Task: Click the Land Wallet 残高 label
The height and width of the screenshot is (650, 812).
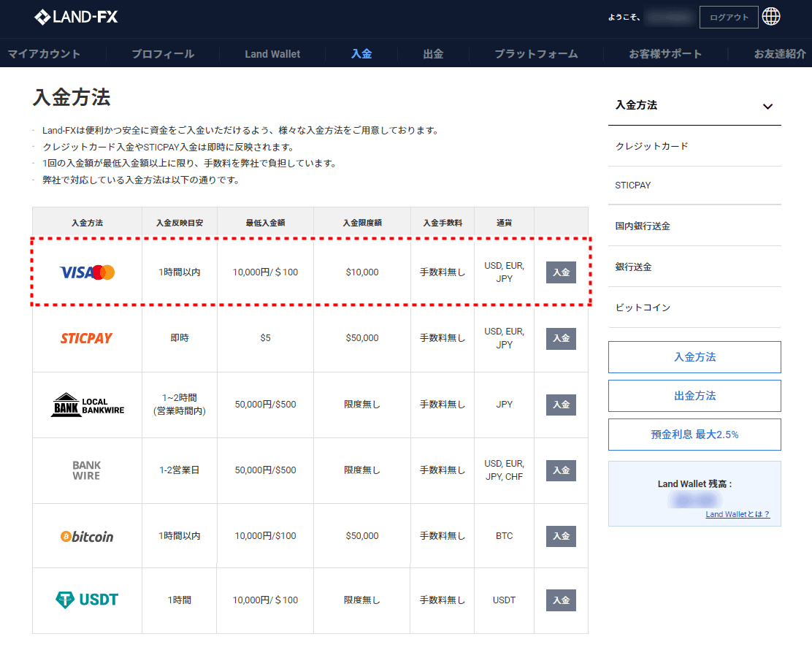Action: coord(694,483)
